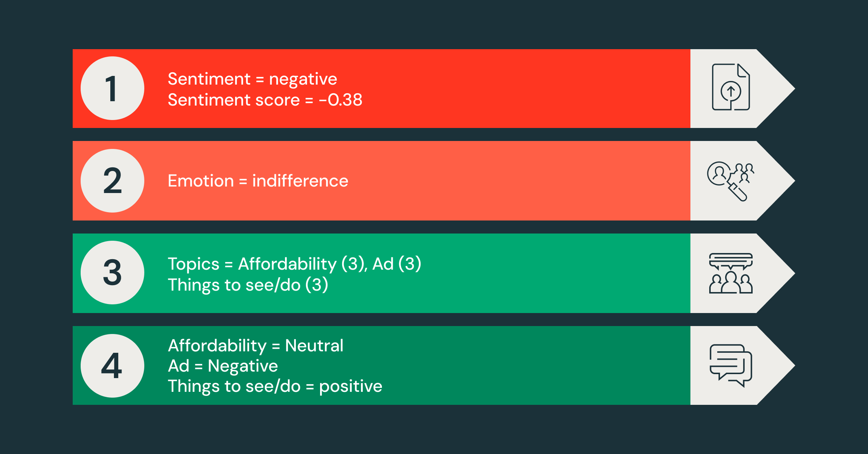Image resolution: width=868 pixels, height=454 pixels.
Task: Select the number 1 circle badge
Action: click(112, 88)
